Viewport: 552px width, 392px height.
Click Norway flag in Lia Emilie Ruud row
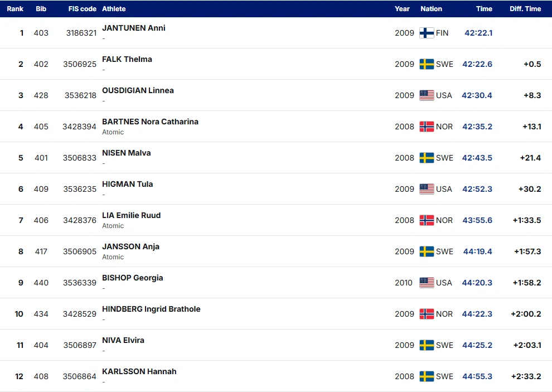pos(427,220)
